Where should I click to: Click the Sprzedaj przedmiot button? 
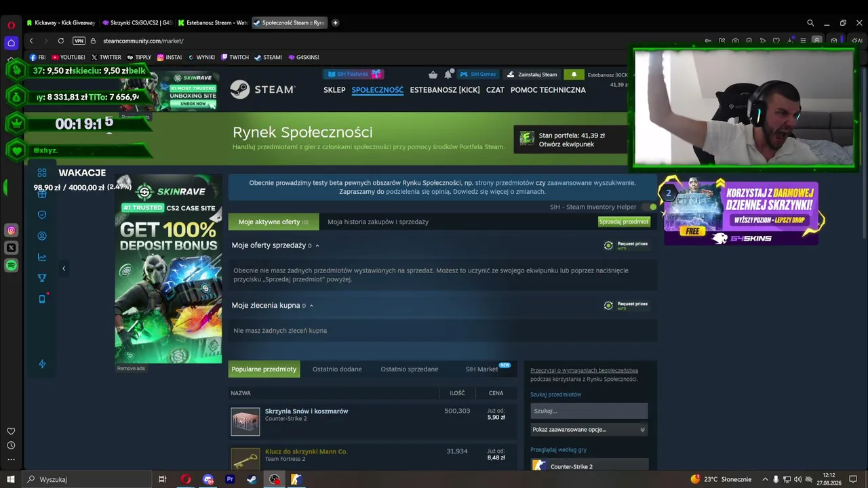(x=624, y=222)
